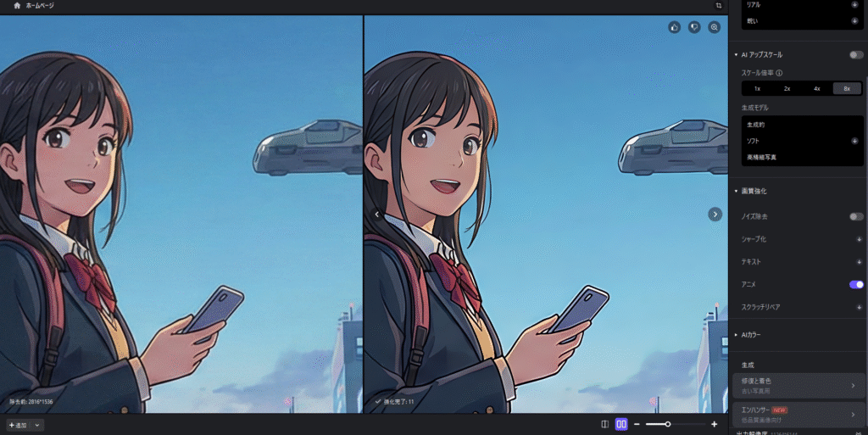Image resolution: width=868 pixels, height=435 pixels.
Task: Click the zoom level slider handle
Action: (x=668, y=424)
